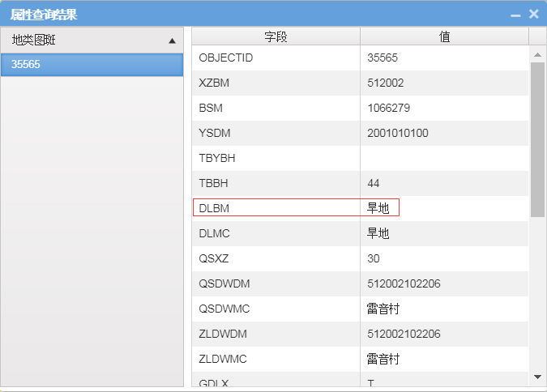Select the TBBH field cell
This screenshot has height=392, width=547.
pos(276,183)
